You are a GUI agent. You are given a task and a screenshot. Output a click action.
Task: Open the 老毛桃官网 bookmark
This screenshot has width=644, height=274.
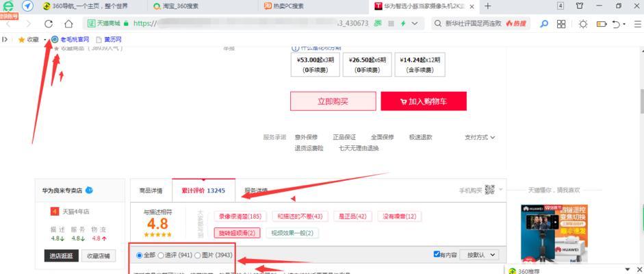click(70, 40)
